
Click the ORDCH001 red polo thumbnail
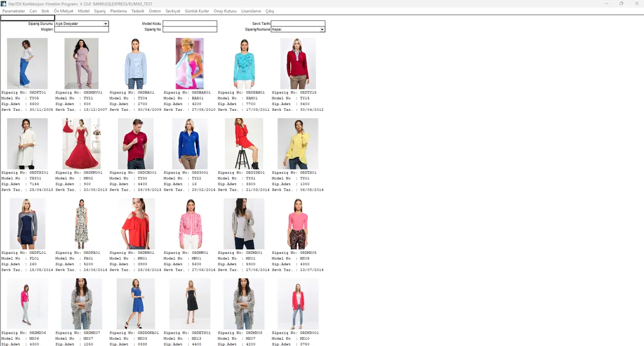pyautogui.click(x=136, y=144)
